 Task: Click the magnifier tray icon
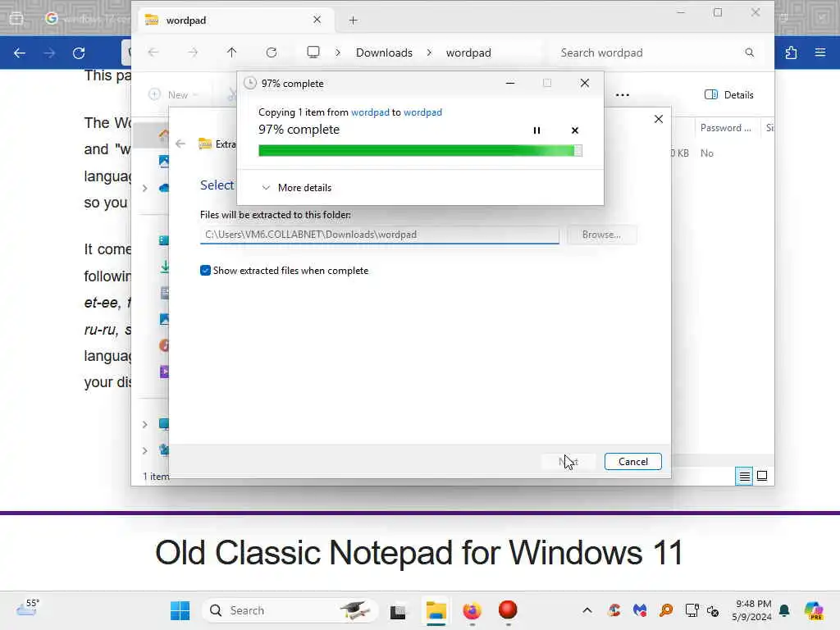click(x=666, y=610)
